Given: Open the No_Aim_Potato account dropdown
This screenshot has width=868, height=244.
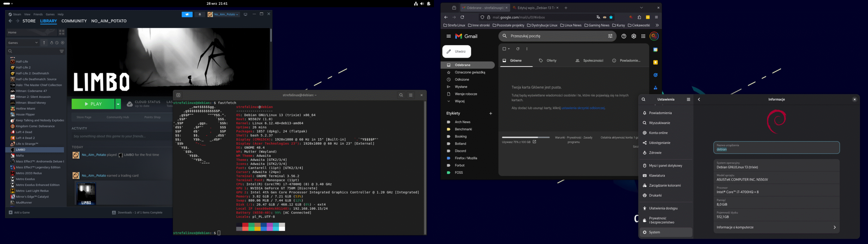Looking at the screenshot, I should coord(223,14).
